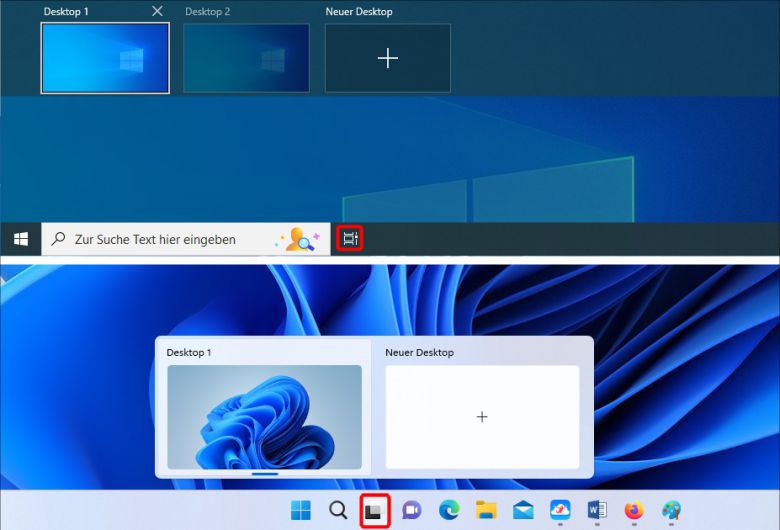780x530 pixels.
Task: Open File Explorer from the taskbar
Action: (486, 511)
